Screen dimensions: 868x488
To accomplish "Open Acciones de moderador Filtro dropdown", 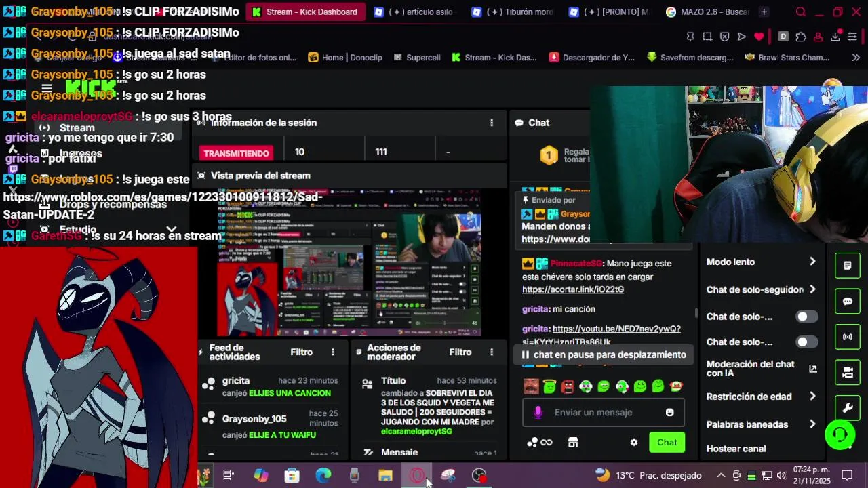I will [x=460, y=352].
